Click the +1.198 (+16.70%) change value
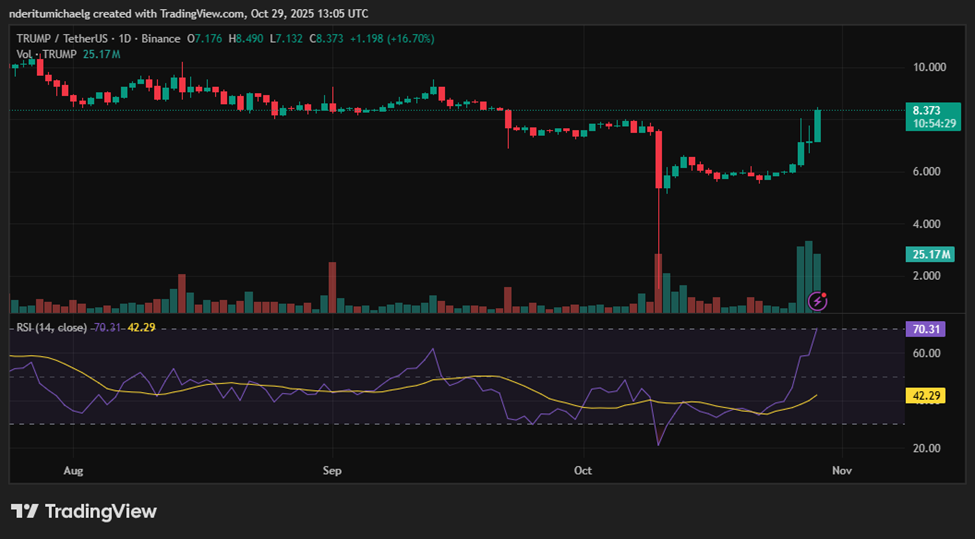Viewport: 975px width, 539px height. pyautogui.click(x=392, y=39)
